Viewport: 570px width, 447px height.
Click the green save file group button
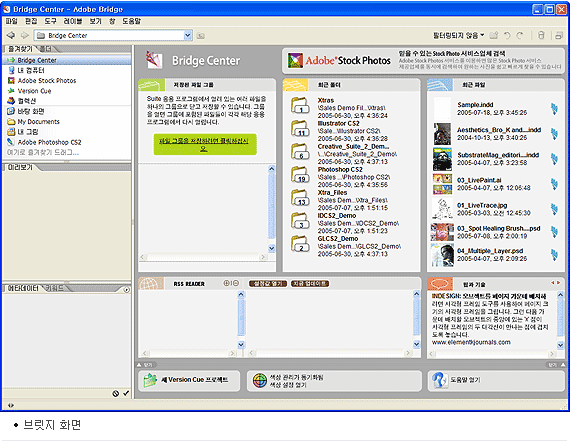point(205,144)
